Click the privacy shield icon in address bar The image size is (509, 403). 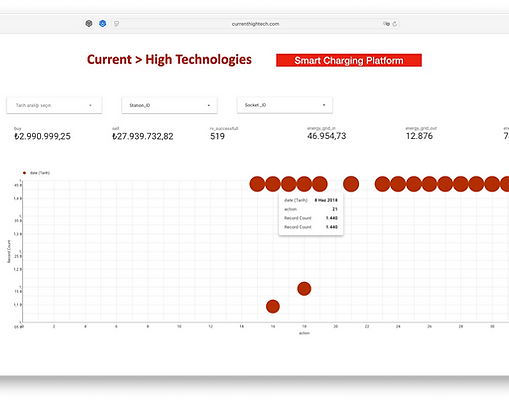pos(116,24)
